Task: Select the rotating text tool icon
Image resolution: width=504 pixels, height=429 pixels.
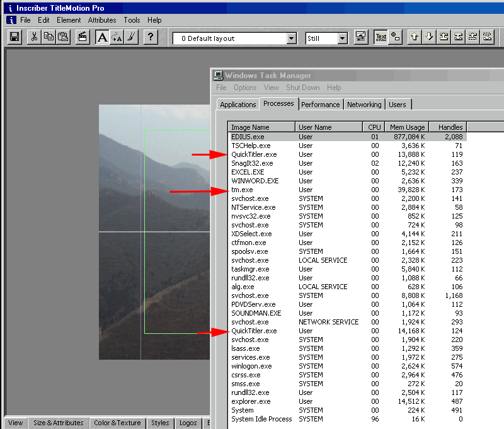Action: [x=117, y=37]
